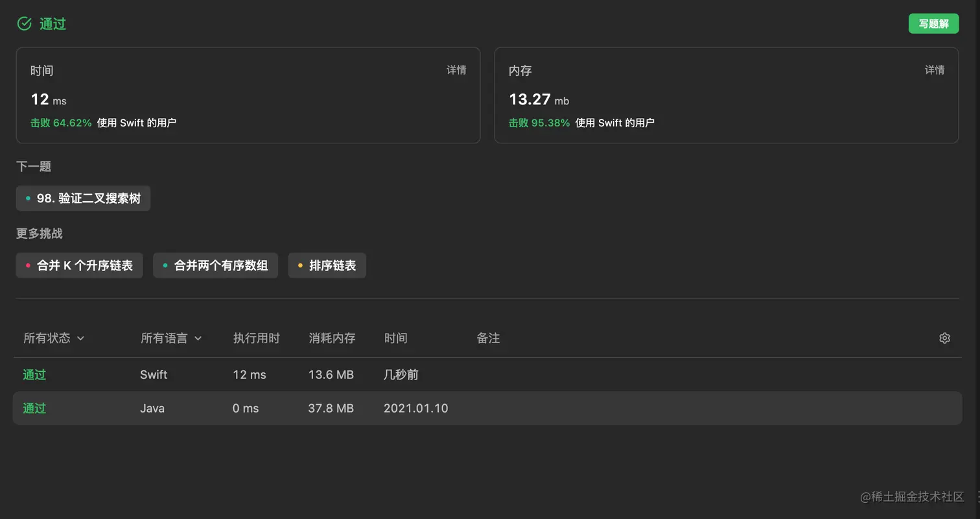
Task: Click the 执行用时 column header
Action: coord(257,338)
